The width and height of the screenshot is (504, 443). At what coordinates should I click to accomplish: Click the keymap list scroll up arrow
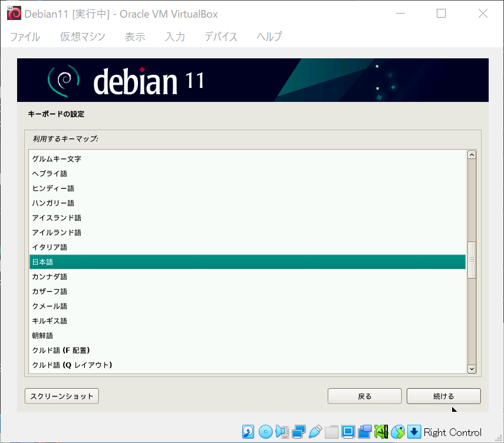(472, 155)
